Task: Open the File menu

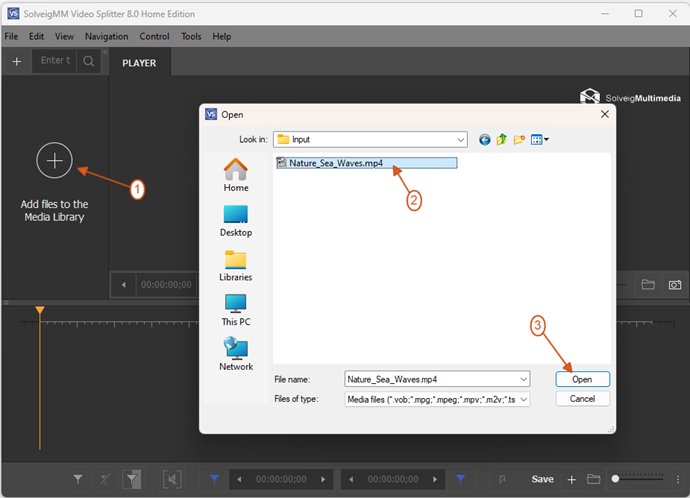Action: click(11, 37)
